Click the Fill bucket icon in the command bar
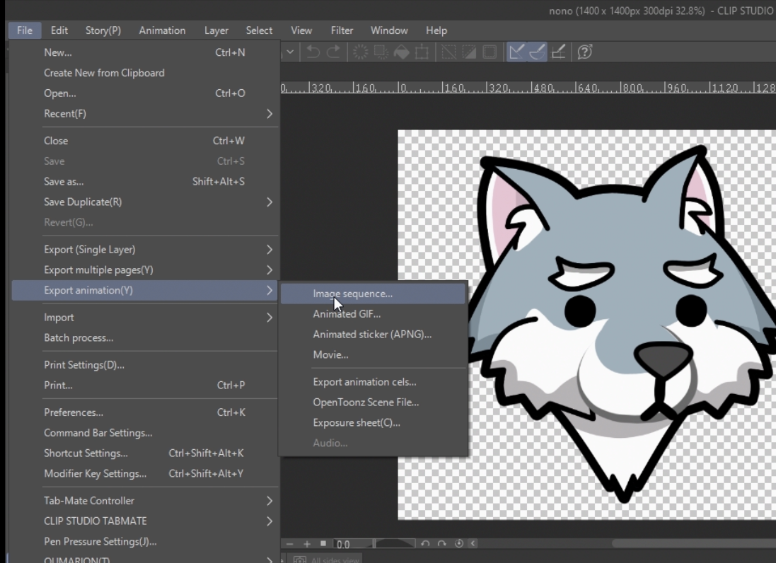Screen dimensions: 776x563 pyautogui.click(x=402, y=52)
